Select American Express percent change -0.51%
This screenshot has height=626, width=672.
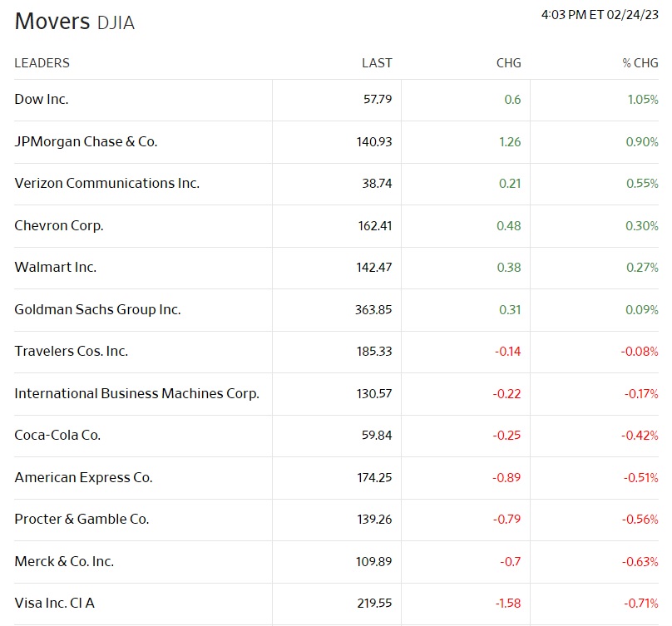click(640, 478)
